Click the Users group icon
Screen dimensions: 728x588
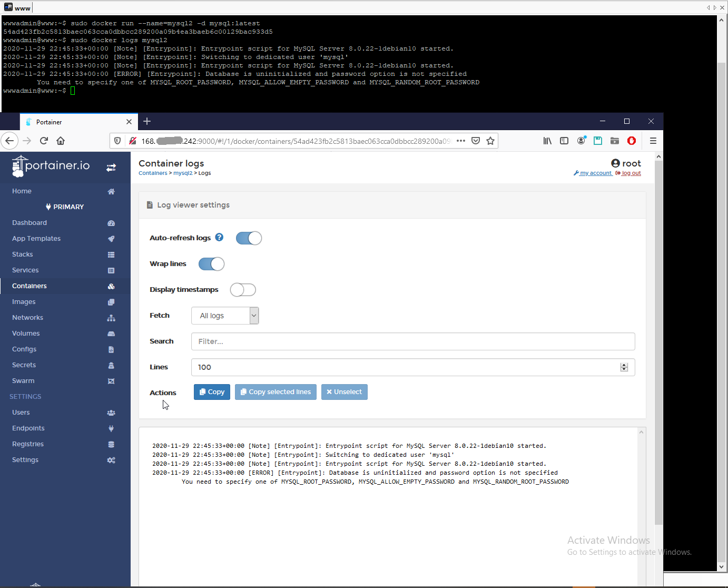111,413
